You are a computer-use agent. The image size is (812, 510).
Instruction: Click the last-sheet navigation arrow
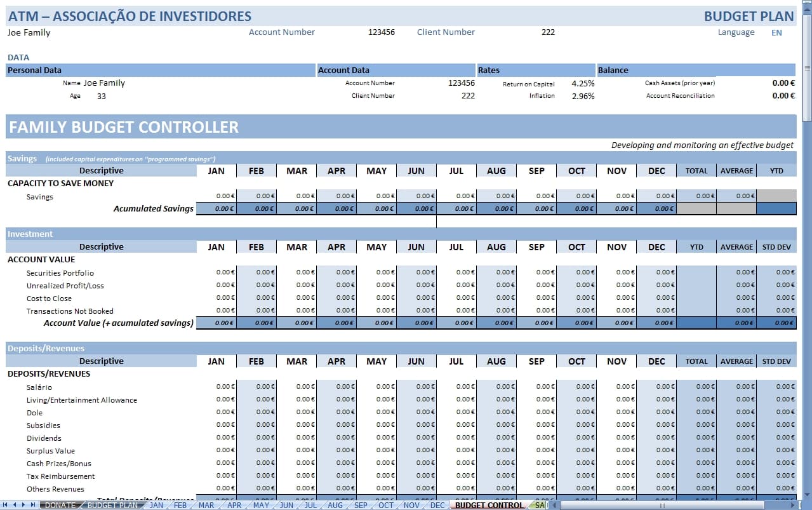coord(32,505)
